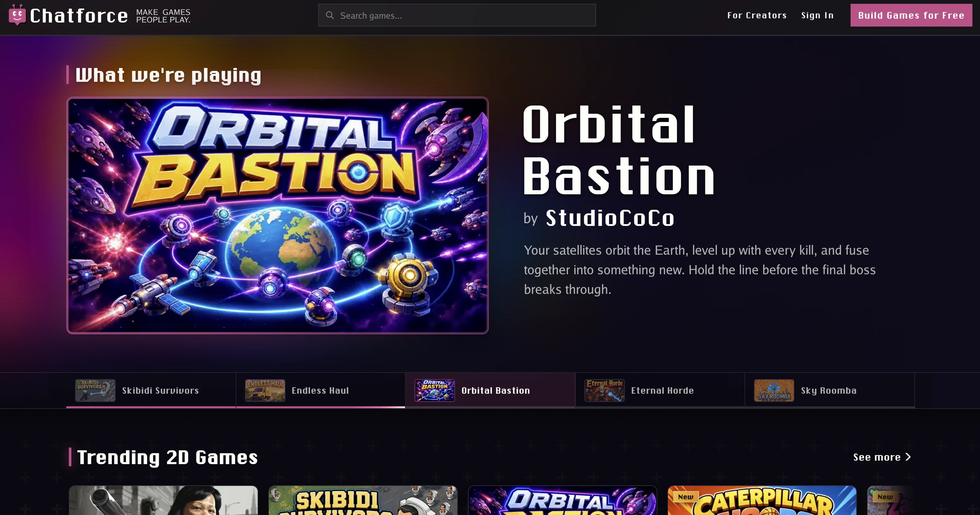Open the Endless Haul carousel thumbnail
The width and height of the screenshot is (980, 515).
tap(265, 391)
